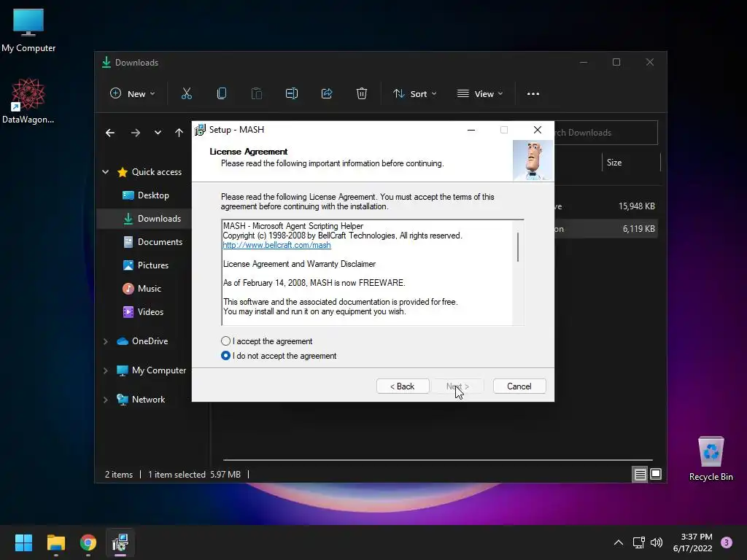Click the Size column header
The width and height of the screenshot is (747, 560).
click(x=614, y=163)
